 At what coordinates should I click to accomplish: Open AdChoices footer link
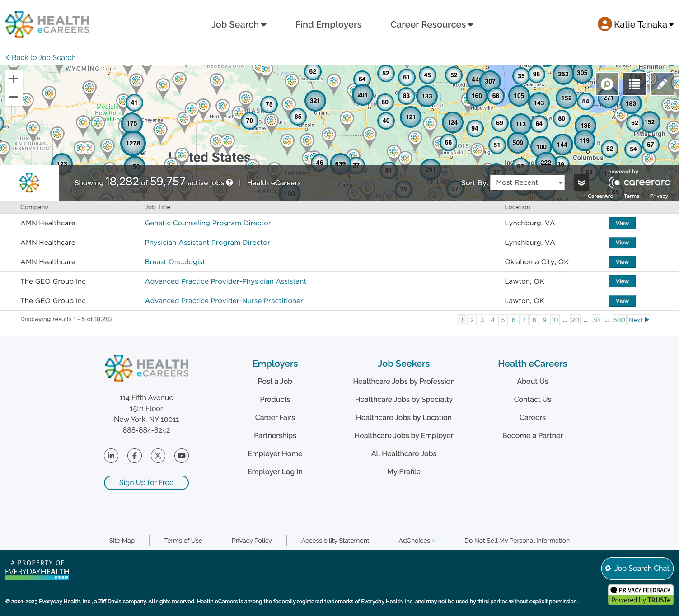(x=417, y=541)
